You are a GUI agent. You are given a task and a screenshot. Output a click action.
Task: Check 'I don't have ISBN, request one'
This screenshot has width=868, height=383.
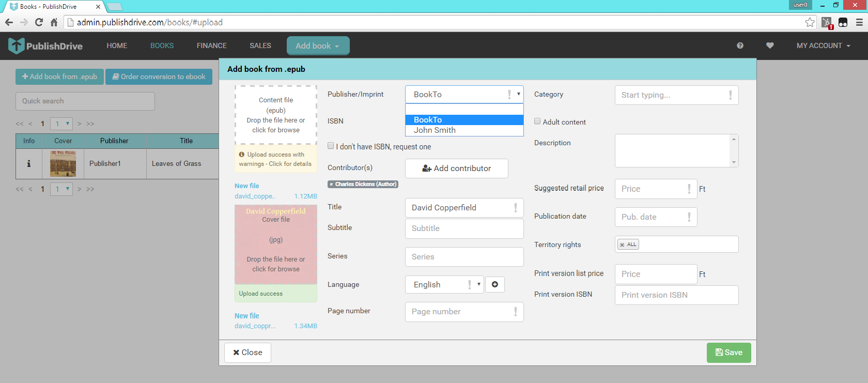click(331, 146)
